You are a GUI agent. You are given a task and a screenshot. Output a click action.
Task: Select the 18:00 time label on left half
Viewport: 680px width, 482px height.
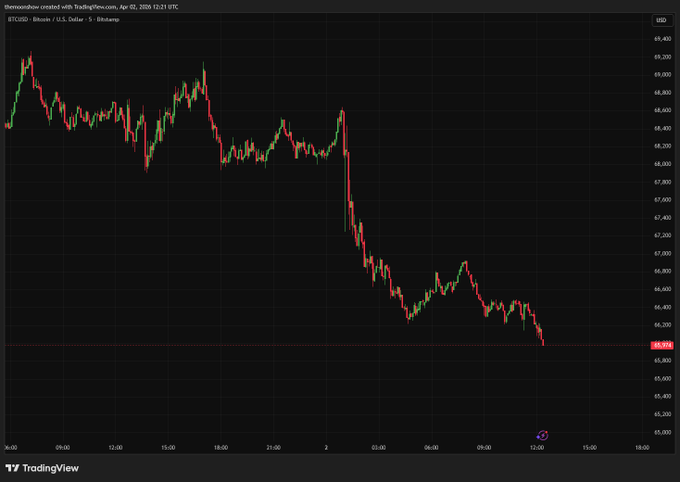tap(221, 447)
